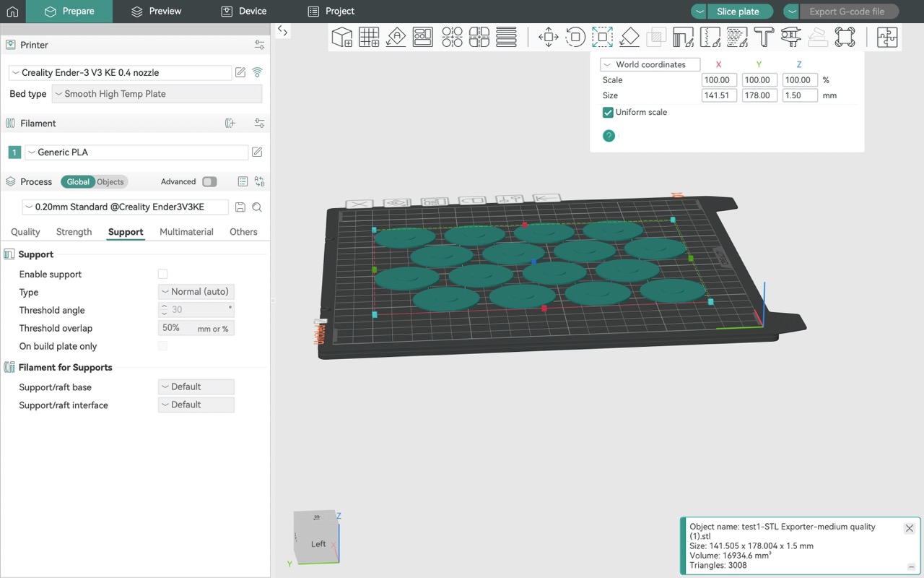Toggle the Advanced mode switch
924x578 pixels.
209,181
